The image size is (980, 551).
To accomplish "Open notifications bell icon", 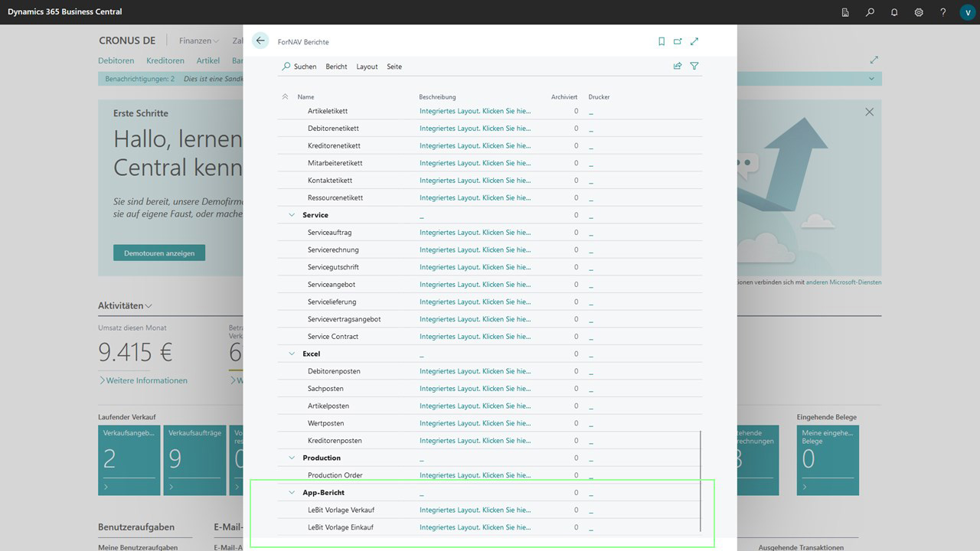I will point(894,12).
